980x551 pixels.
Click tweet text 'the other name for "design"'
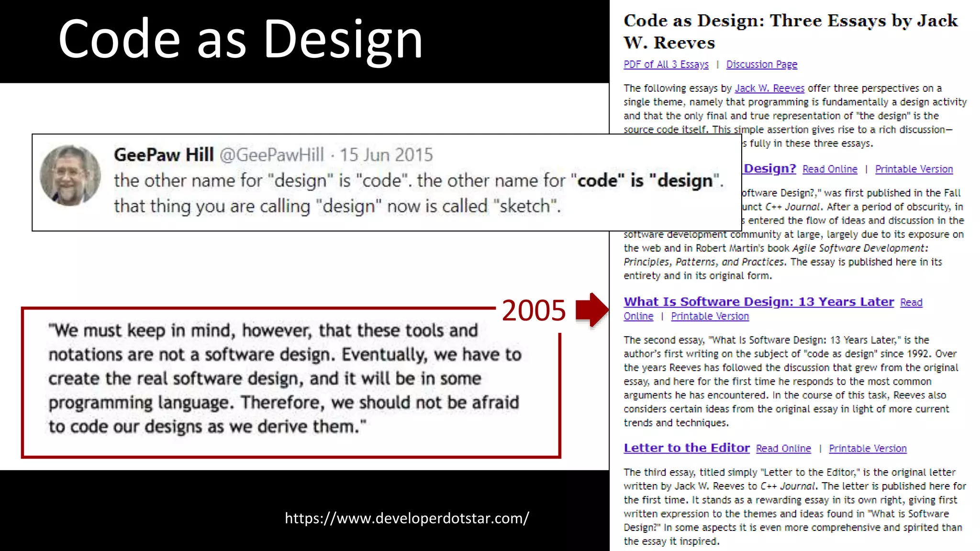[x=419, y=193]
